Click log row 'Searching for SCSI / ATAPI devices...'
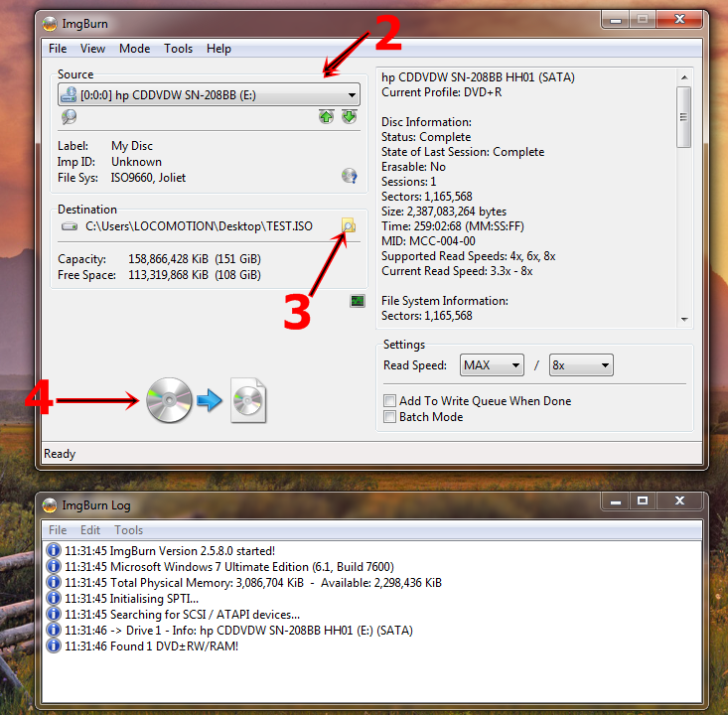This screenshot has width=728, height=715. pyautogui.click(x=182, y=615)
